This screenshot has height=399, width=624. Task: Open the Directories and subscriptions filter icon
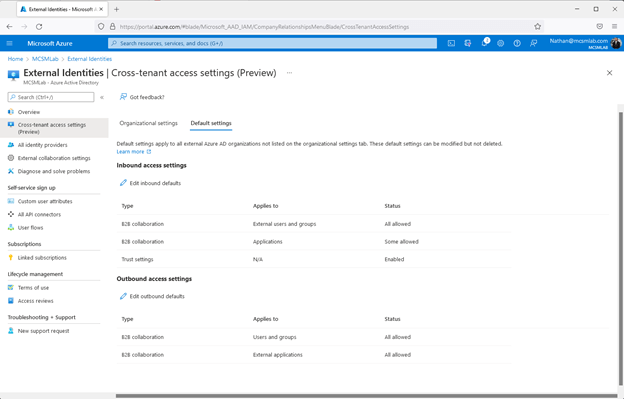pos(468,43)
